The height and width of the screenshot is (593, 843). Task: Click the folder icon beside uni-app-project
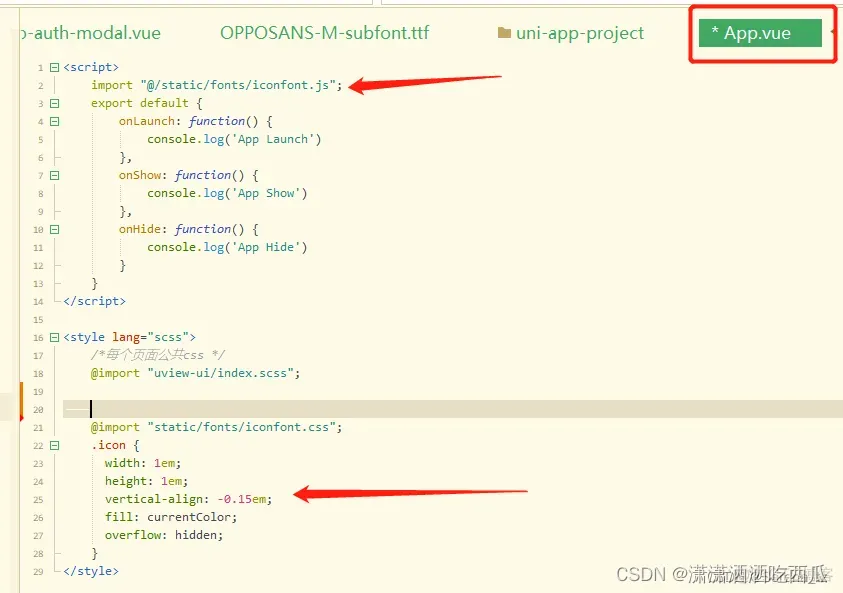[504, 33]
